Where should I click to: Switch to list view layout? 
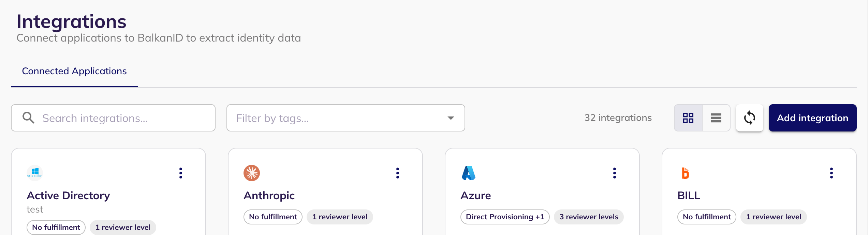pyautogui.click(x=716, y=118)
